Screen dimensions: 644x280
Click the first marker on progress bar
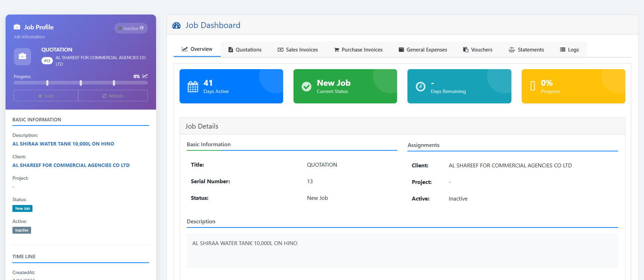tap(47, 83)
